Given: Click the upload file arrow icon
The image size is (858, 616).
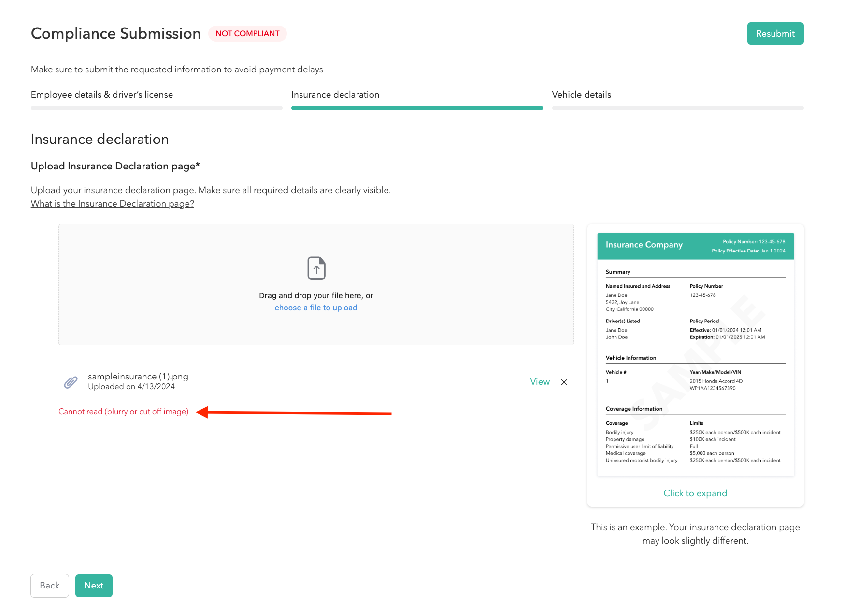Looking at the screenshot, I should 316,268.
